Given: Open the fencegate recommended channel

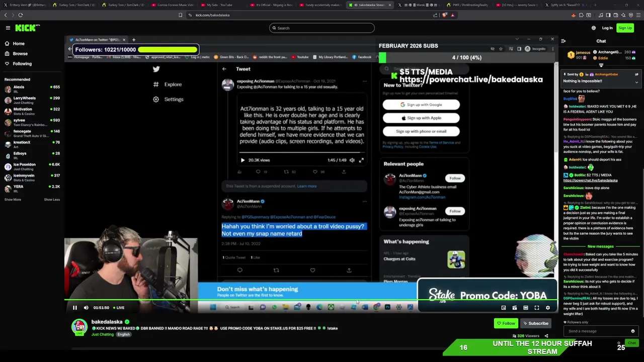Looking at the screenshot, I should tap(32, 133).
